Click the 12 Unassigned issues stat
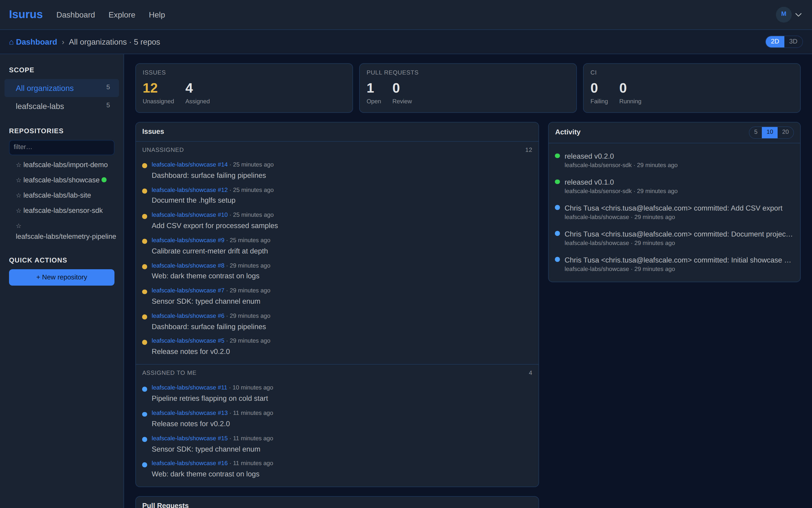The height and width of the screenshot is (508, 812). pyautogui.click(x=158, y=93)
